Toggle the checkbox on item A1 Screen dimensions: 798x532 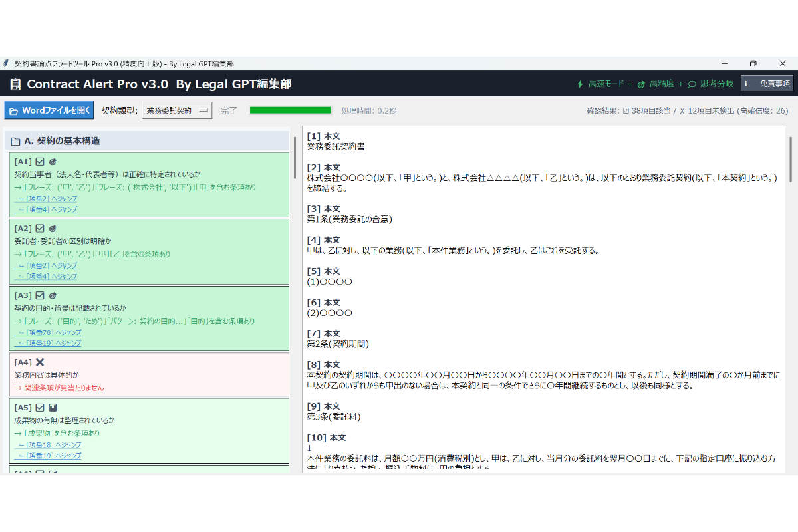40,162
